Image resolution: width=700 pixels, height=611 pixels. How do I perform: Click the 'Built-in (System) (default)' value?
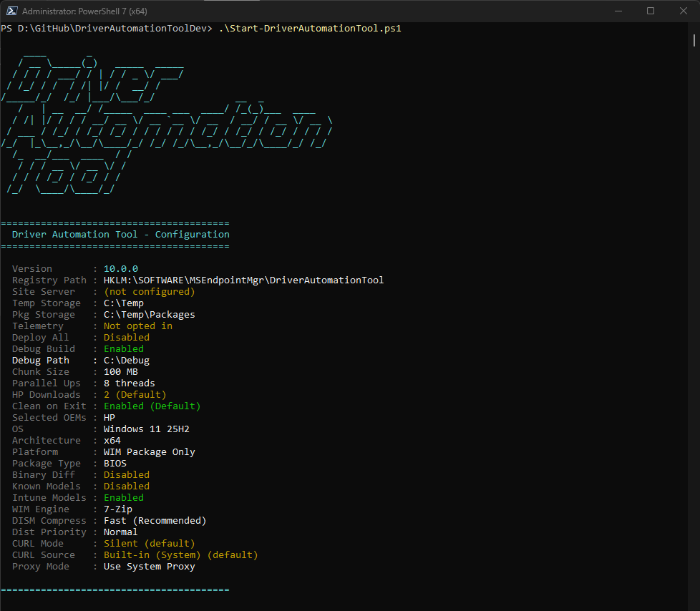click(x=181, y=555)
